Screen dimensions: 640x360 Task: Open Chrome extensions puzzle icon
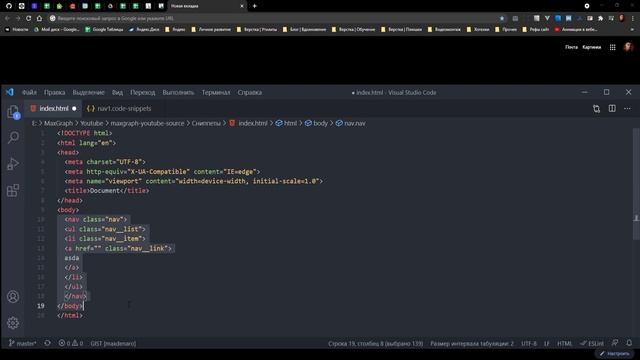coord(600,18)
